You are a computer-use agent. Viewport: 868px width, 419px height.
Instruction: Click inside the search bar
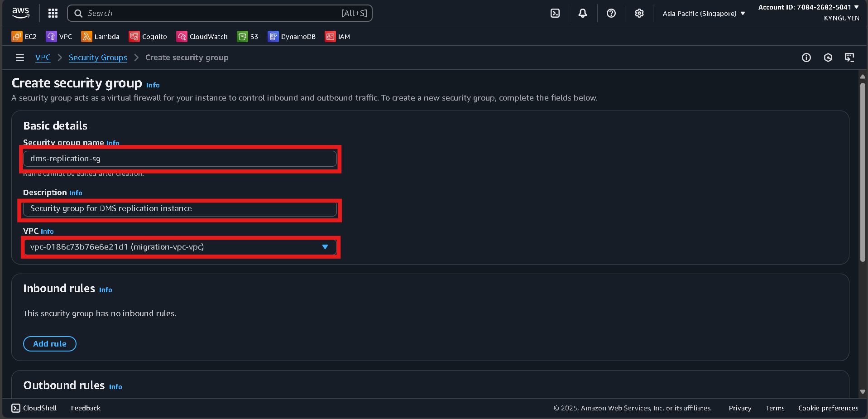220,13
